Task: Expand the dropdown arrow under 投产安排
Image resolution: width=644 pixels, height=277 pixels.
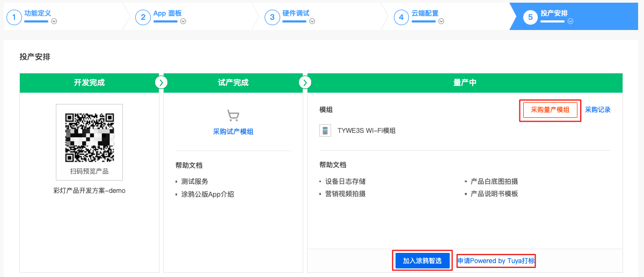Action: [570, 21]
